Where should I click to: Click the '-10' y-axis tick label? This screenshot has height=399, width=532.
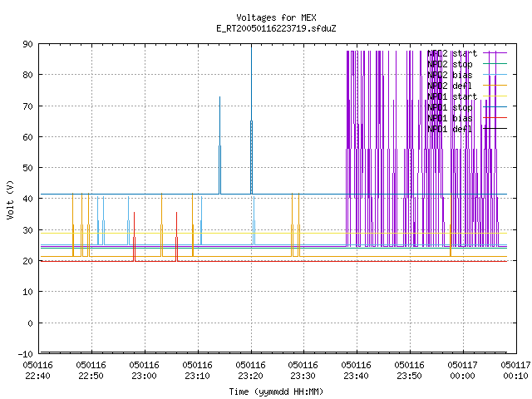pyautogui.click(x=26, y=354)
